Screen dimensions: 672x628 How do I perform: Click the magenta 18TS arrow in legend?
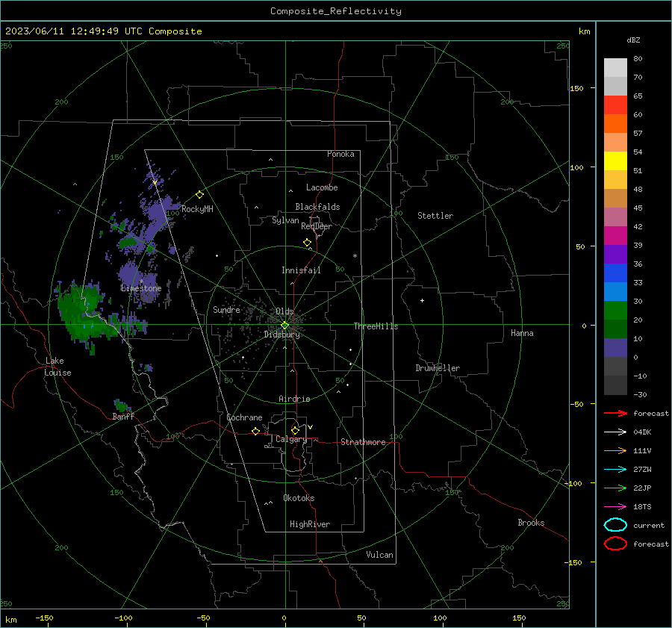coord(615,506)
